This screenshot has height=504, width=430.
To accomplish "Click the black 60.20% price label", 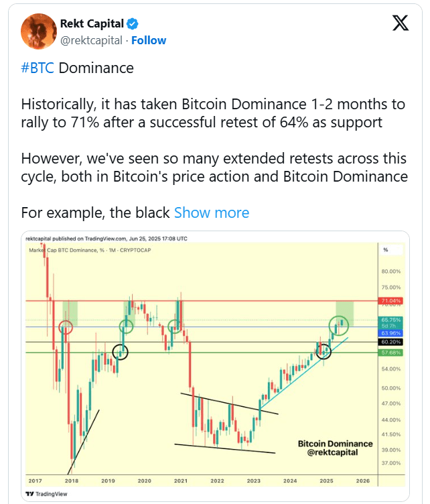I will click(390, 342).
